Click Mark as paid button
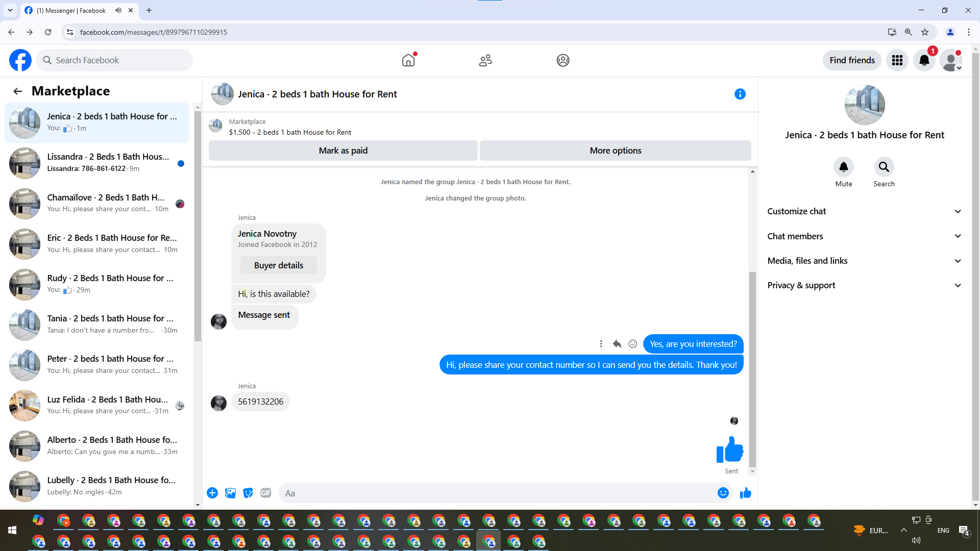Image resolution: width=980 pixels, height=551 pixels. pyautogui.click(x=343, y=151)
